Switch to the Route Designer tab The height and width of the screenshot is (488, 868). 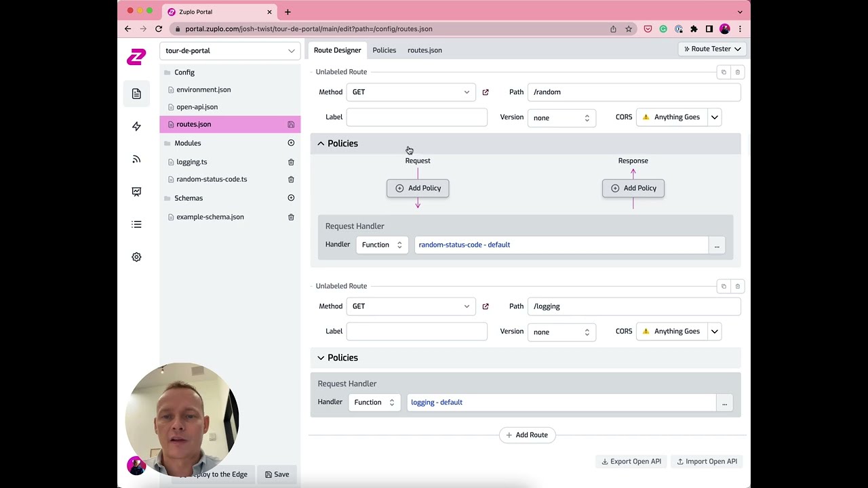click(337, 50)
